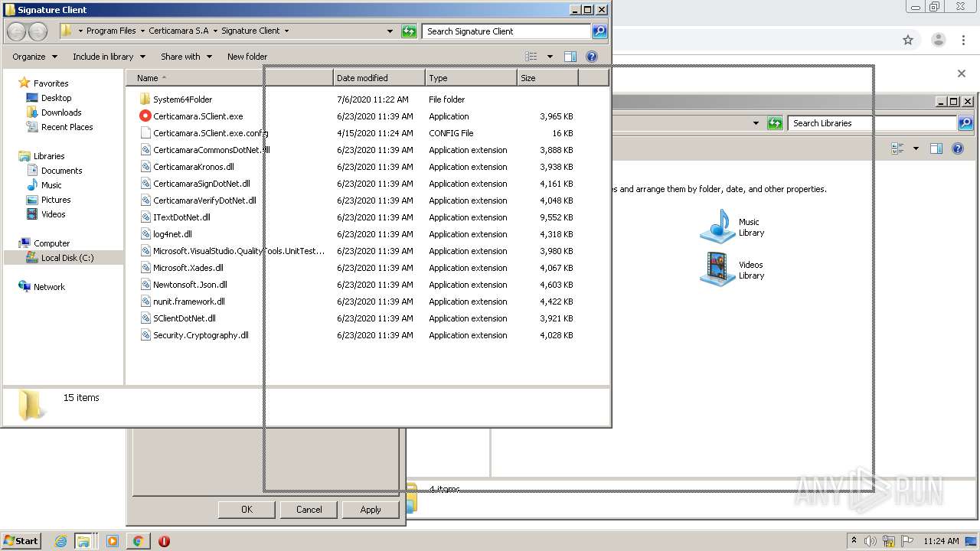
Task: Open the volume control in system tray
Action: 871,541
